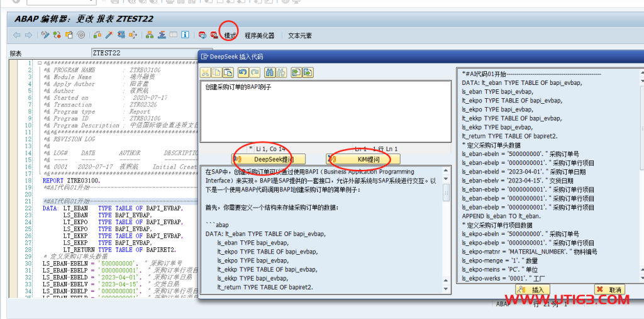Click the spiral enhance icon

(81, 35)
